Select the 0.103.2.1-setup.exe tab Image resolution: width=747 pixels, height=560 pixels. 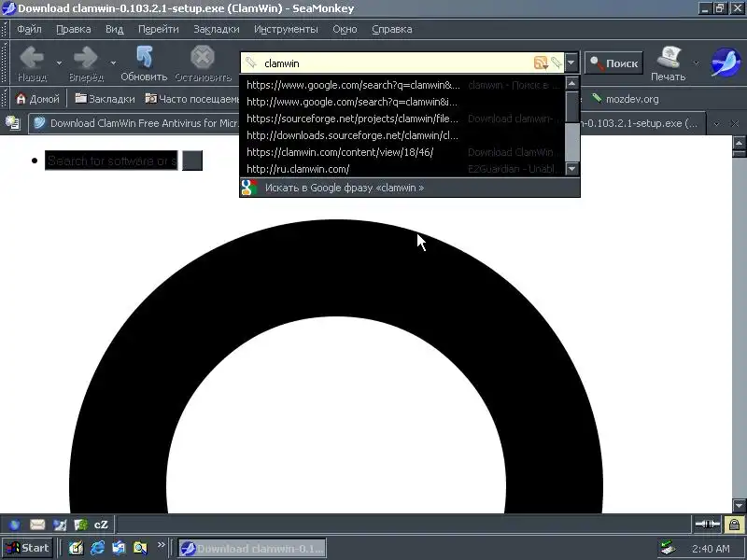tap(643, 123)
